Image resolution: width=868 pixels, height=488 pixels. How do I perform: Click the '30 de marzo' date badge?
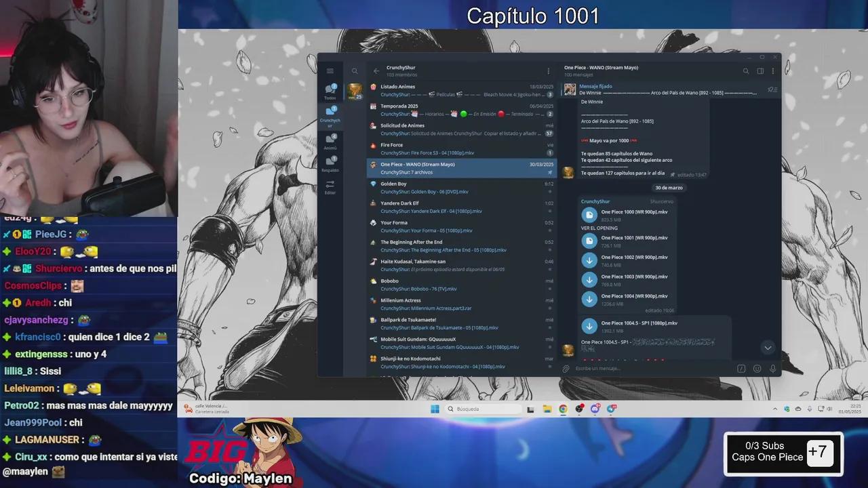click(669, 188)
